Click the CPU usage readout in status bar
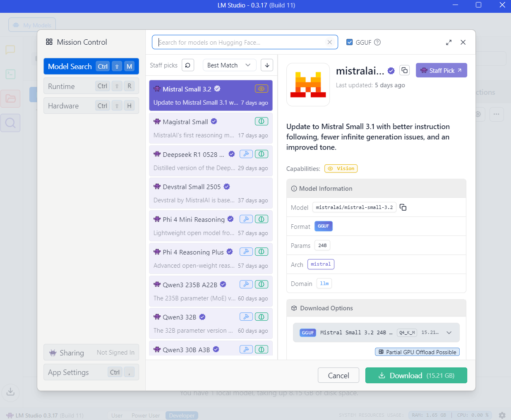This screenshot has width=511, height=420. click(x=473, y=415)
